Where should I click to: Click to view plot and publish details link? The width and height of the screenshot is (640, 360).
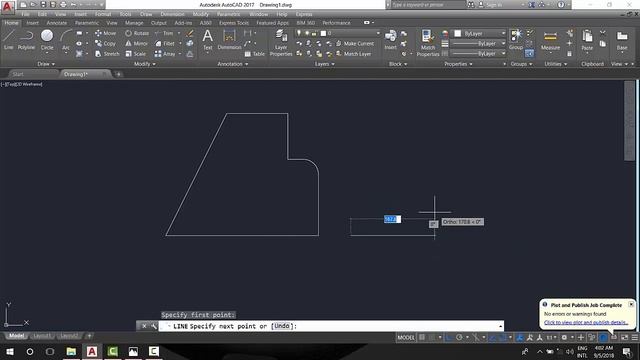pos(586,322)
